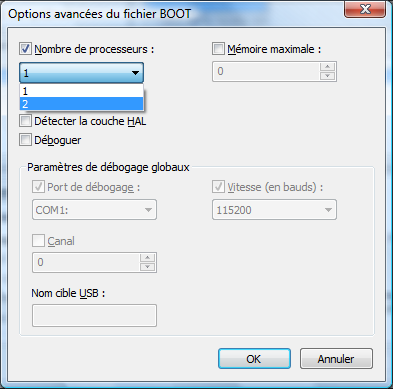Select 2 in the processor count list
Viewport: 393px width, 389px height.
82,104
